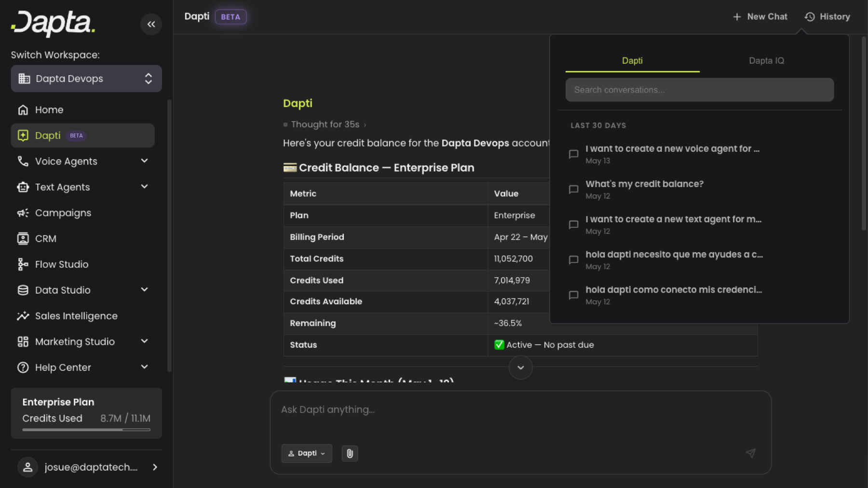This screenshot has height=488, width=868.
Task: Open the 'I want to create a new voice agent' chat
Action: coord(699,154)
